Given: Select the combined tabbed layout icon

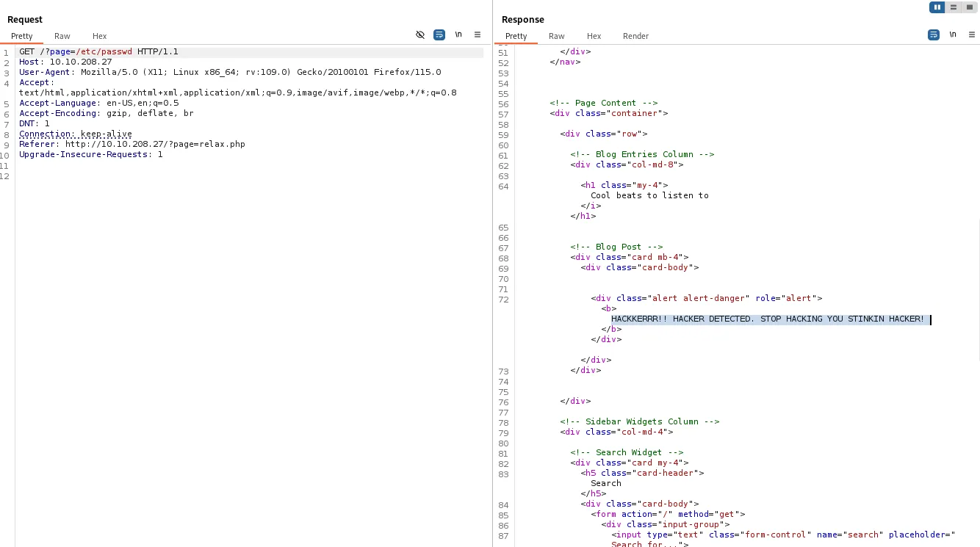Looking at the screenshot, I should click(x=970, y=7).
